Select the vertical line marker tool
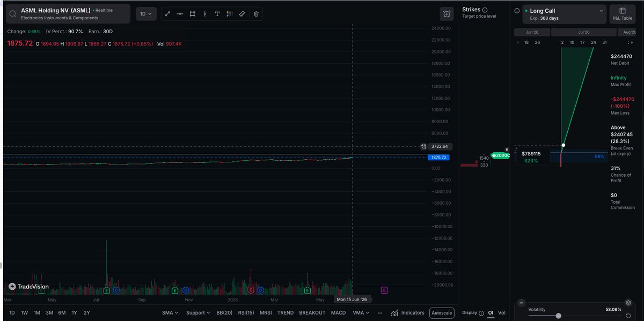 (204, 14)
